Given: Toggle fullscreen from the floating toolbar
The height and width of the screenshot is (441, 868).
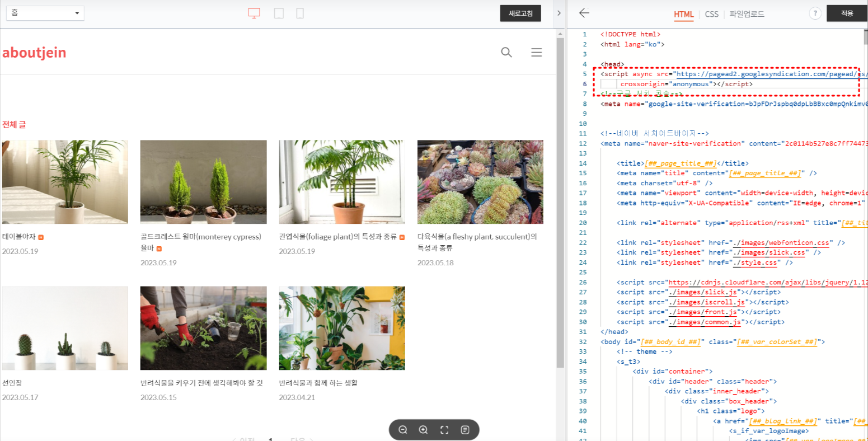Looking at the screenshot, I should [444, 430].
